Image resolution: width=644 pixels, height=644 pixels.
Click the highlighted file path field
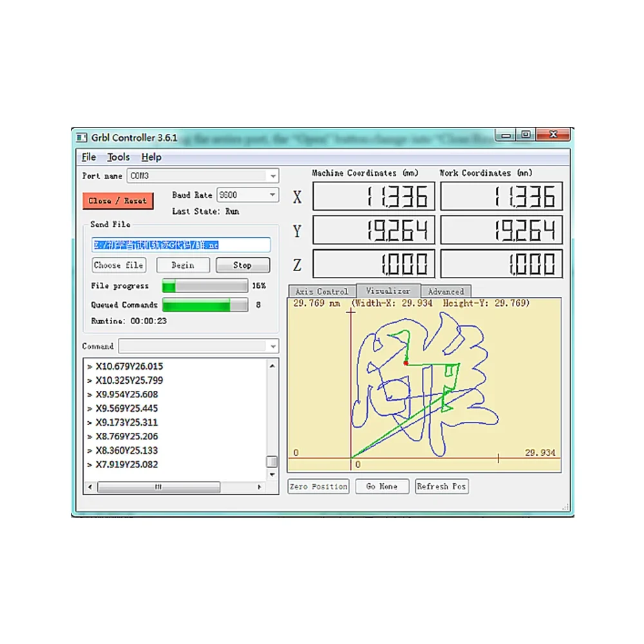(181, 245)
